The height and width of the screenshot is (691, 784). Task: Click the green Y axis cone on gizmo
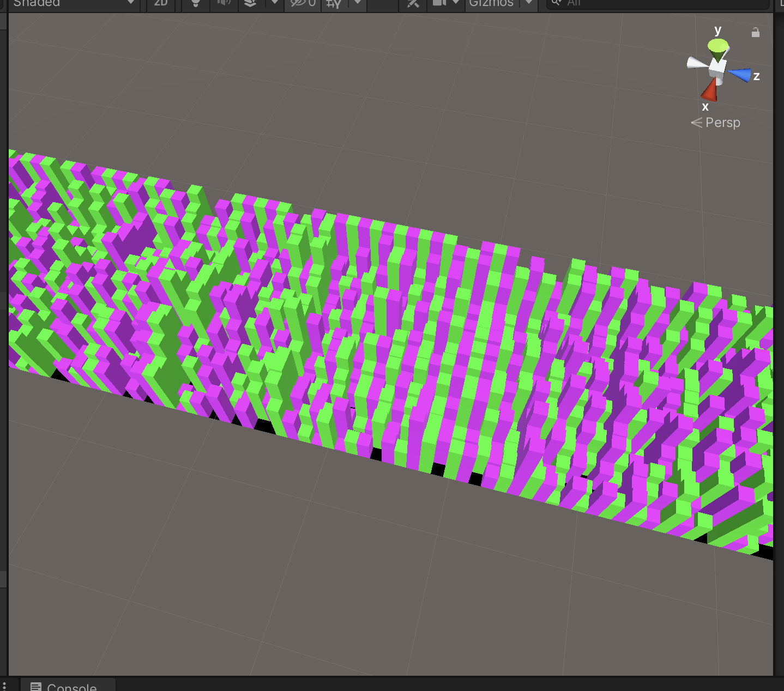pos(718,48)
